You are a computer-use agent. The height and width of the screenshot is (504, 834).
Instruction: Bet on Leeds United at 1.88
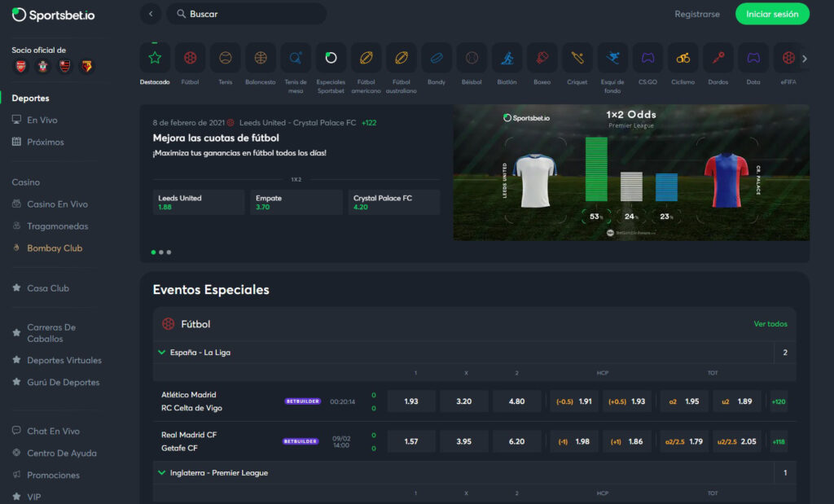point(199,202)
